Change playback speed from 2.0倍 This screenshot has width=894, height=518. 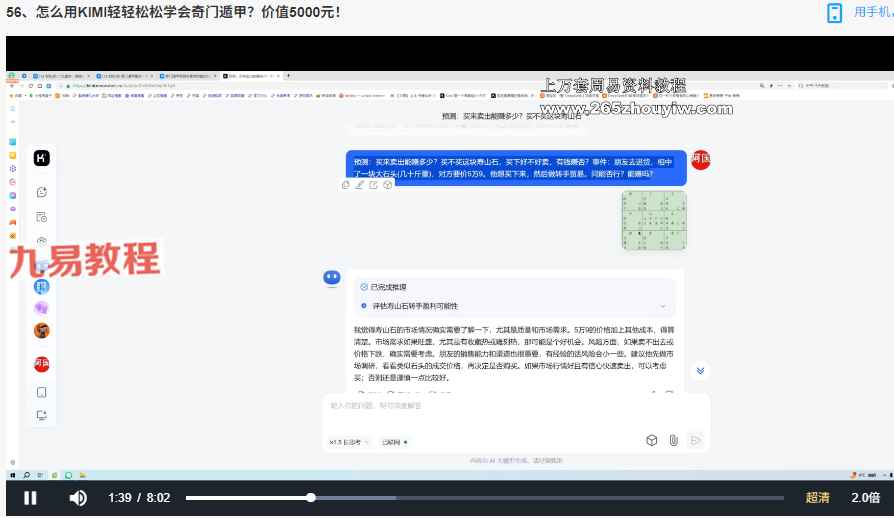point(865,497)
